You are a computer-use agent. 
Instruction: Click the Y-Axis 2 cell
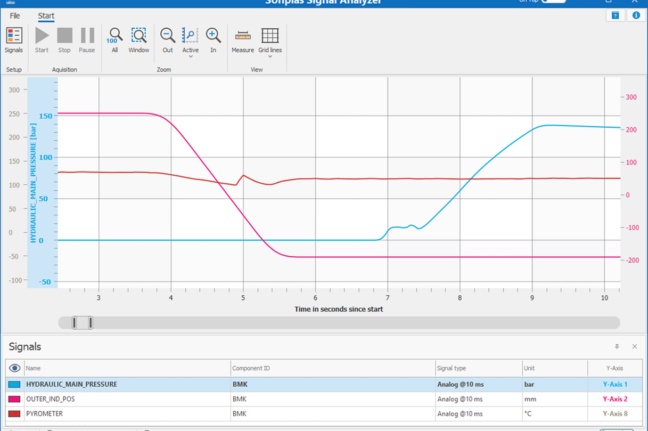(615, 399)
